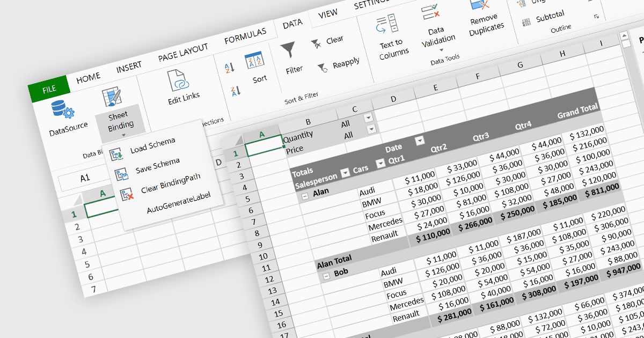Select all cells using the back sheet corner triangle
Viewport: 644px width, 338px height.
[78, 200]
